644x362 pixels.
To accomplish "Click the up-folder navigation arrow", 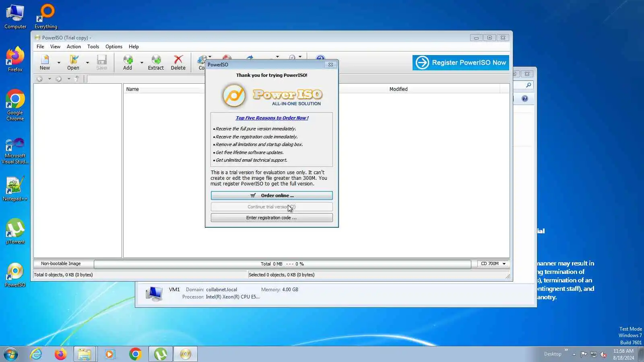I will (x=77, y=79).
